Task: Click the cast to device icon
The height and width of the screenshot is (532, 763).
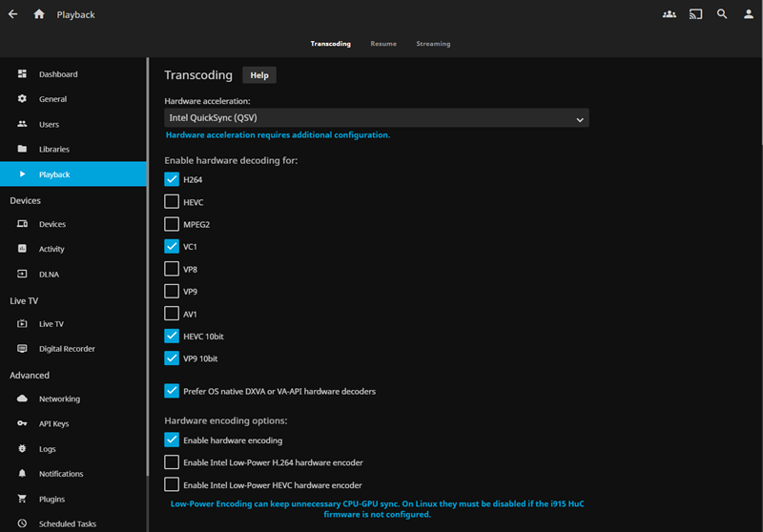Action: 695,14
